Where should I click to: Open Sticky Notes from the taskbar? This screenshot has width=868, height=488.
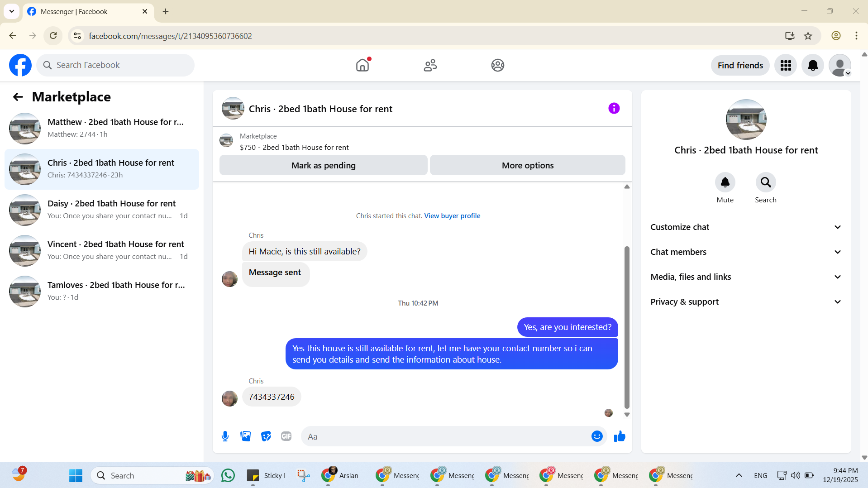click(x=266, y=475)
